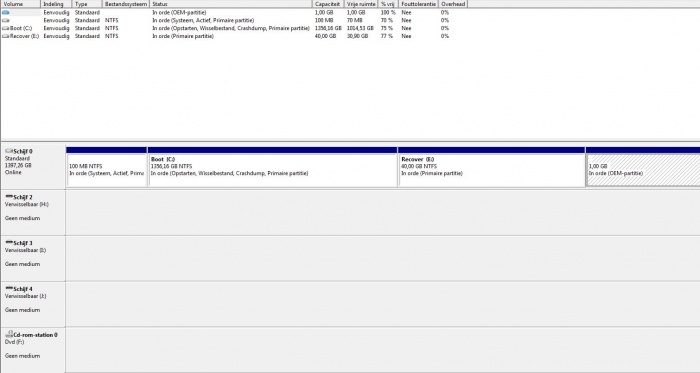Sort by the Fouttolerantie column header
700x373 pixels.
[419, 4]
